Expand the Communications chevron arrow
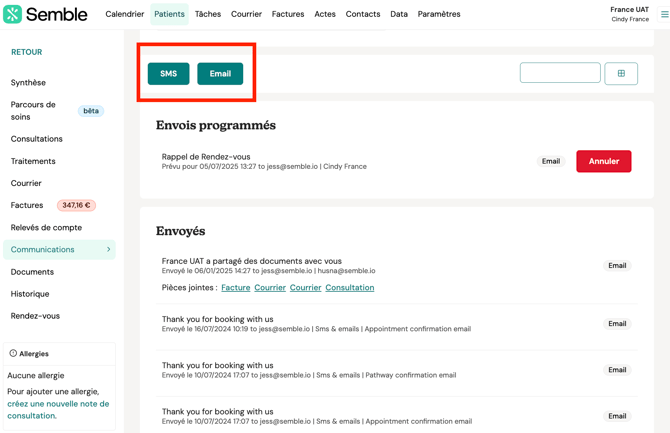The width and height of the screenshot is (670, 433). [x=108, y=250]
